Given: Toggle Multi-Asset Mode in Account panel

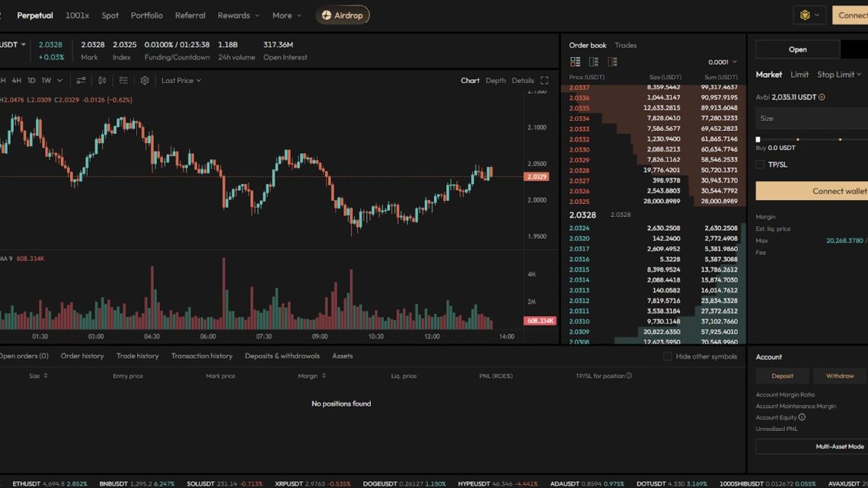Looking at the screenshot, I should 841,446.
